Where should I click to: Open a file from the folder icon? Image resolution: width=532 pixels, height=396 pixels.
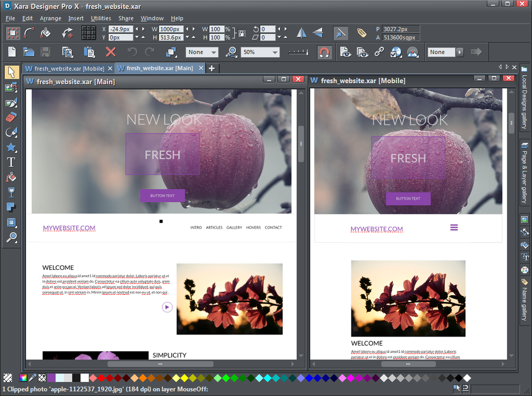(29, 52)
